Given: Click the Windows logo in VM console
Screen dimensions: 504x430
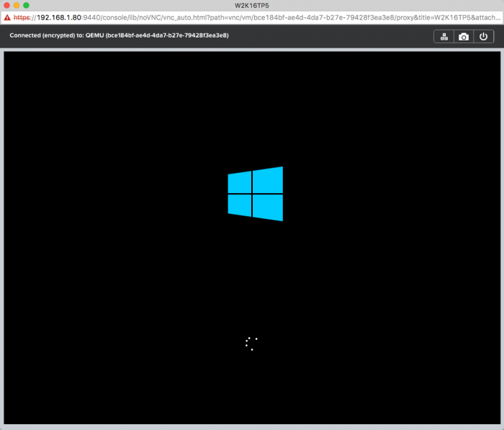Looking at the screenshot, I should tap(256, 194).
